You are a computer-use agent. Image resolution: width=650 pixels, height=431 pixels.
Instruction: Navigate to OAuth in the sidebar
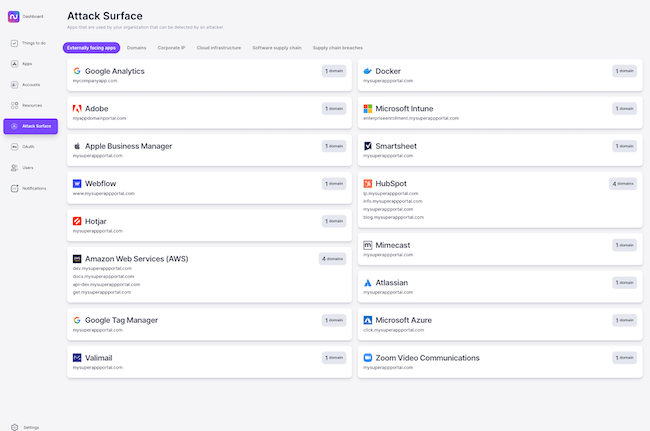pos(30,146)
